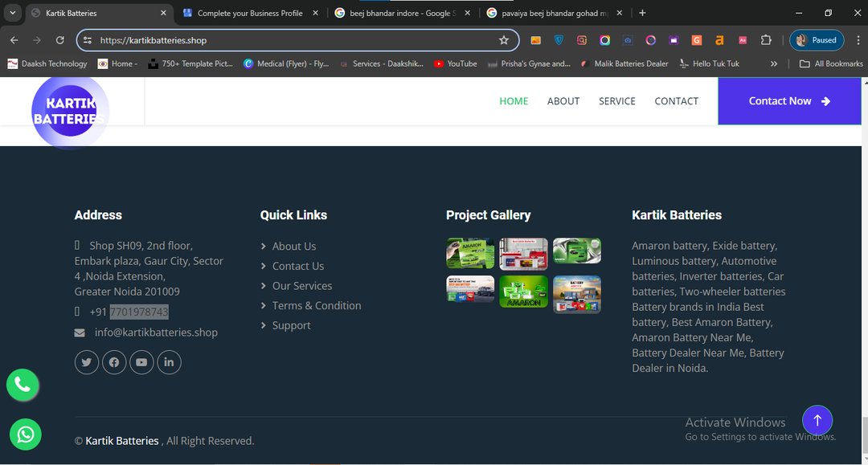Open the battery shop gallery thumbnail bottom-right
Image resolution: width=868 pixels, height=465 pixels.
[577, 295]
